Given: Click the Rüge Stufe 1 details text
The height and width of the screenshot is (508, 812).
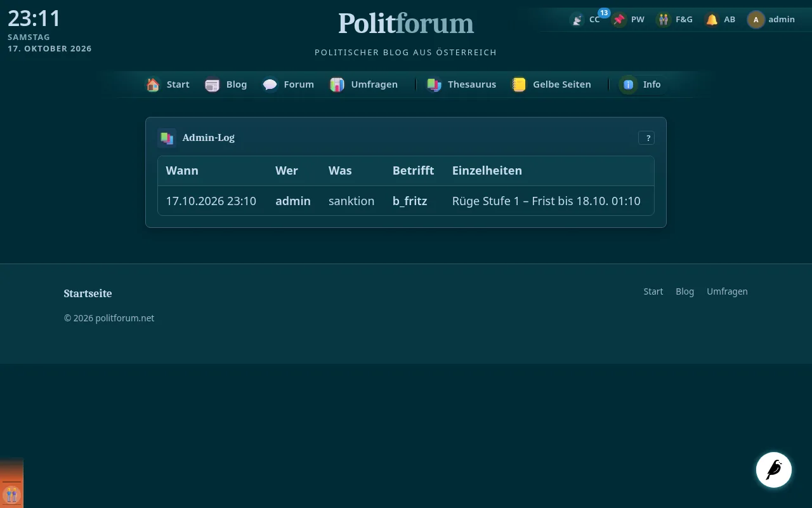Looking at the screenshot, I should 546,201.
